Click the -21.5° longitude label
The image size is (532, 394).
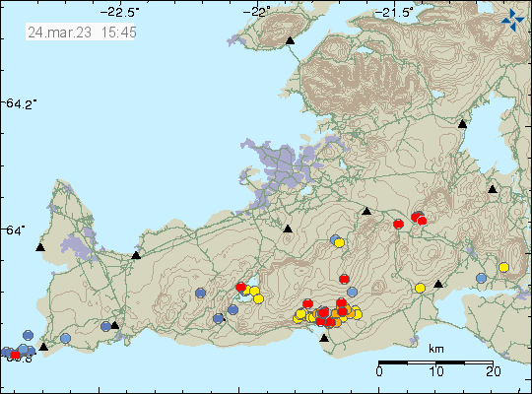[395, 13]
